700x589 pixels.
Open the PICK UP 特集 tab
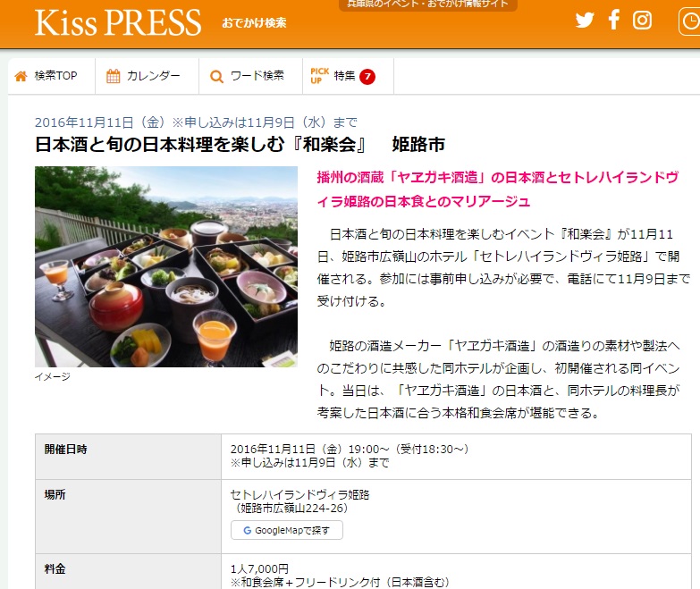(x=349, y=76)
